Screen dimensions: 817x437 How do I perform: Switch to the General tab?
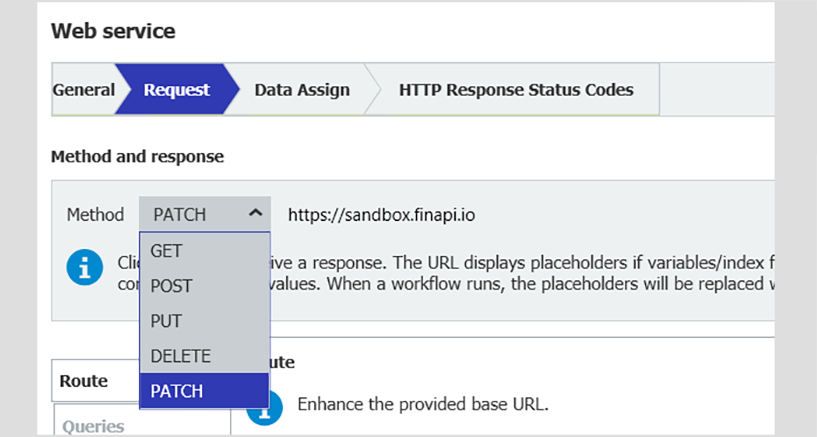83,90
